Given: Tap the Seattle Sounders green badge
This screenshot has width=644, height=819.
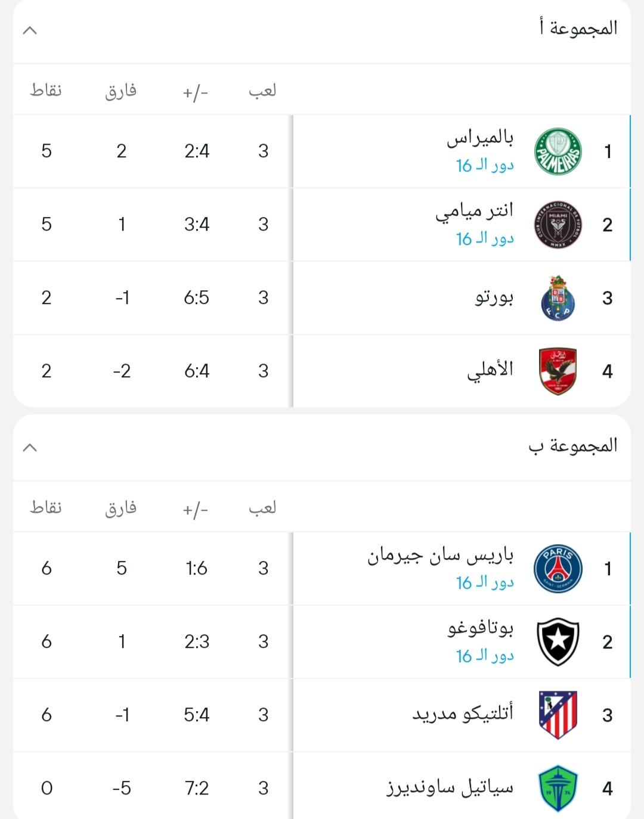Looking at the screenshot, I should click(558, 789).
